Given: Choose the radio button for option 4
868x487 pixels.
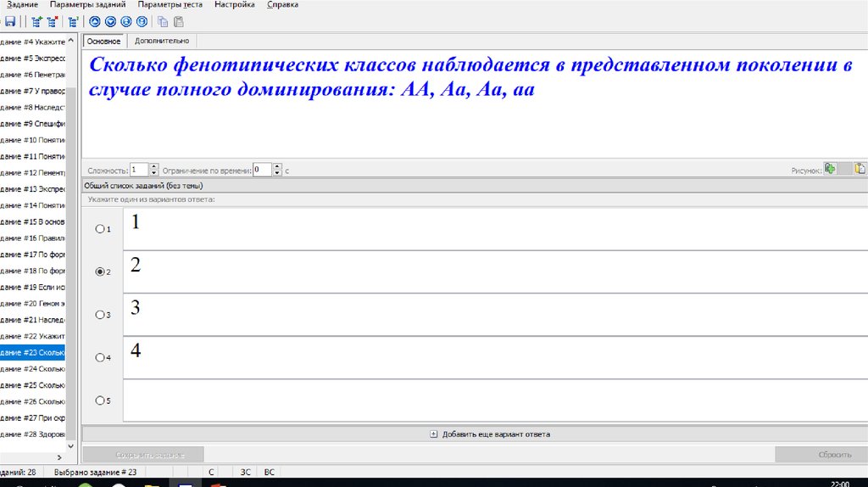Looking at the screenshot, I should coord(100,358).
